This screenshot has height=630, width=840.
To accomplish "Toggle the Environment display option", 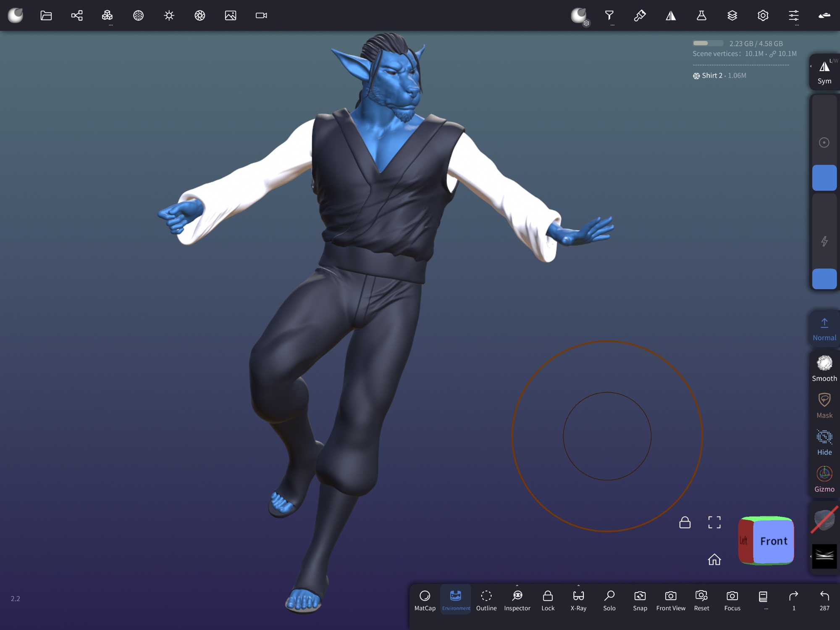I will tap(456, 600).
